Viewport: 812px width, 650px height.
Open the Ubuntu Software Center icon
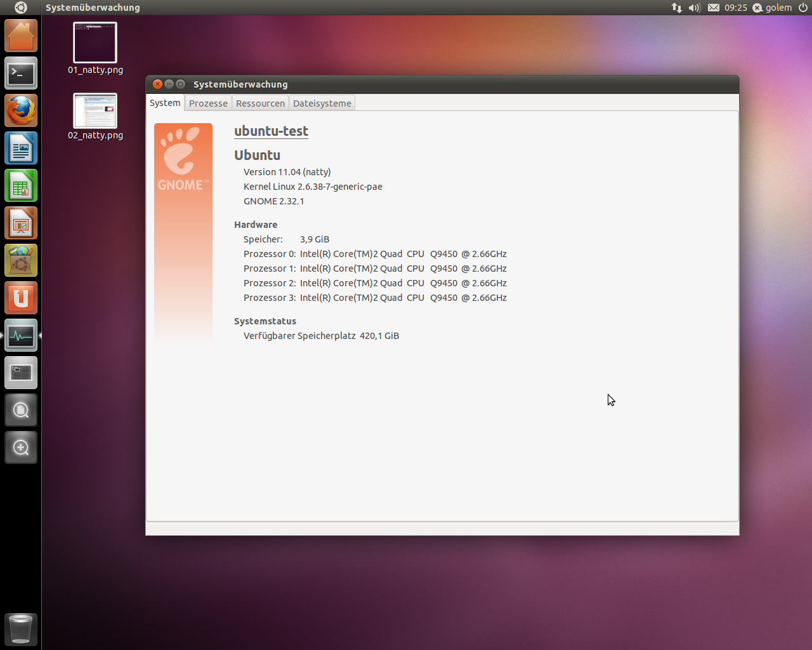tap(20, 260)
